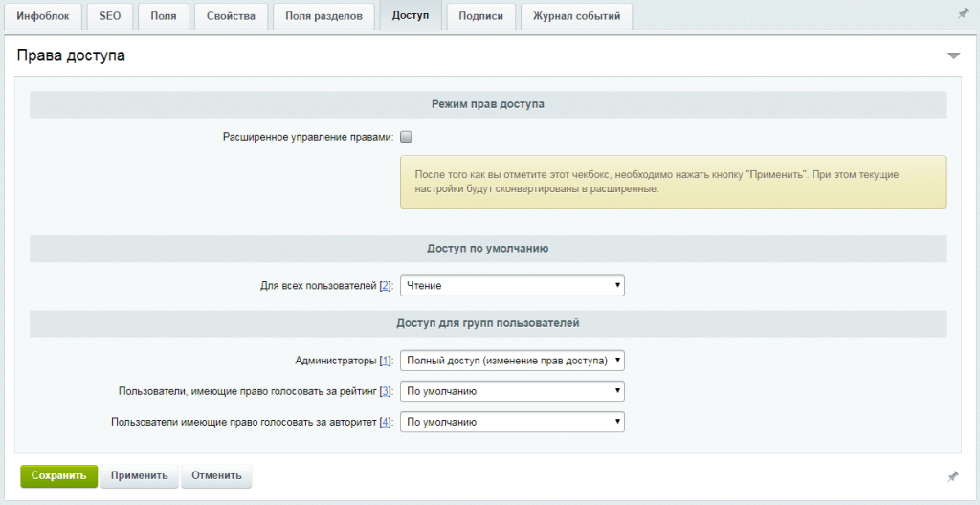
Task: Open the dropdown for voting on рейтинг users
Action: (x=512, y=391)
